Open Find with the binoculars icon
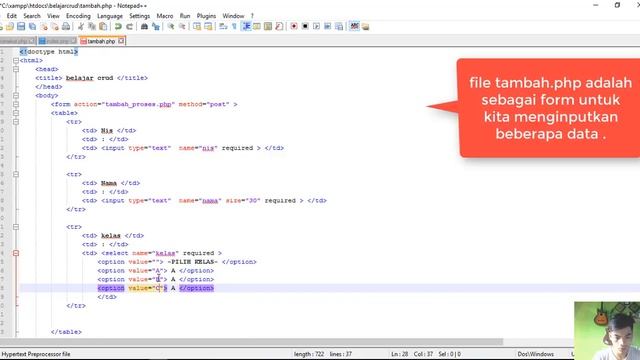 pyautogui.click(x=144, y=27)
